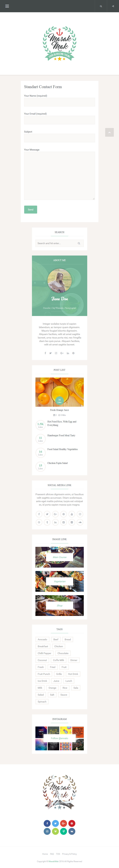Open the Main Course image link

click(x=60, y=557)
